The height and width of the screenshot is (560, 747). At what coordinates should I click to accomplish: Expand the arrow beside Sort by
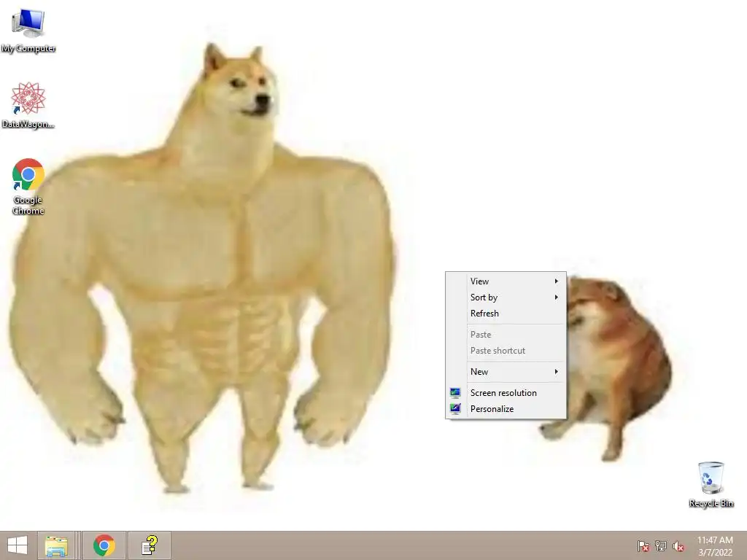click(556, 297)
